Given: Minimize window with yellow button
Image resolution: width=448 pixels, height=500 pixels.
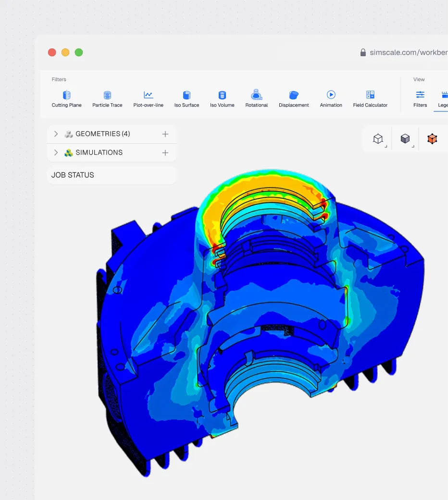Looking at the screenshot, I should pos(65,52).
